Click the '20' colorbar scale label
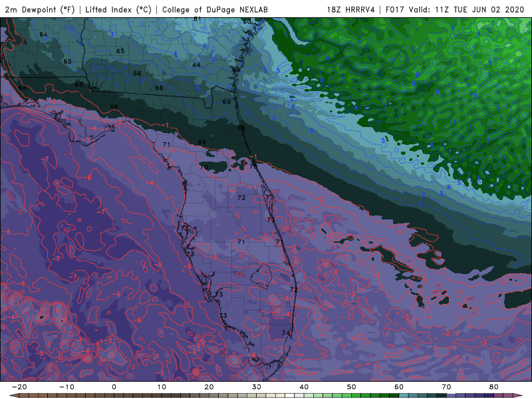This screenshot has width=532, height=399. click(x=209, y=387)
